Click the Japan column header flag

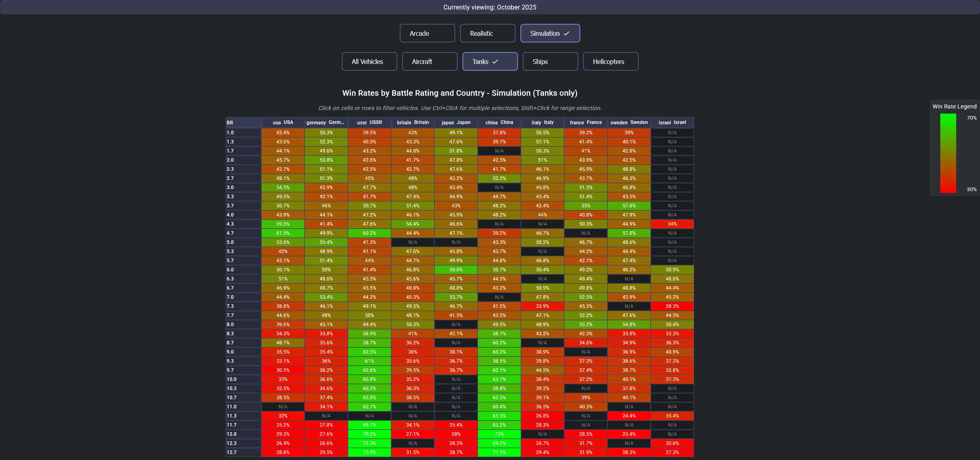click(x=447, y=123)
